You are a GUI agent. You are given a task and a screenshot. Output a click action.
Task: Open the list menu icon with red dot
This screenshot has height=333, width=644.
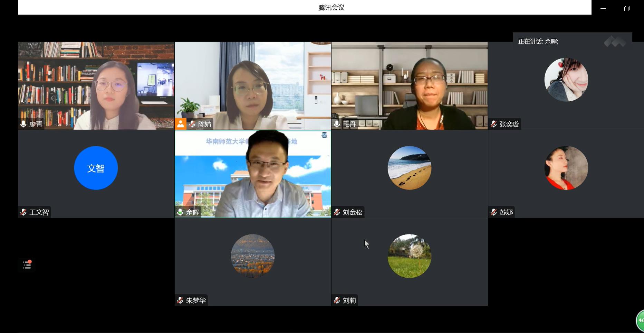click(27, 265)
